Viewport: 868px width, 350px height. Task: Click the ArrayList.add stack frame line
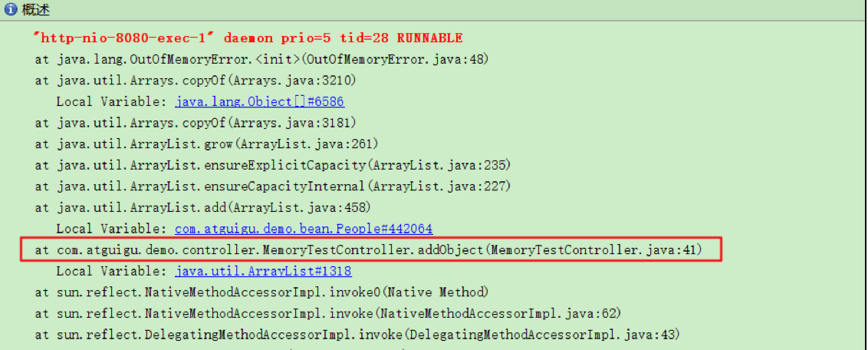[202, 207]
